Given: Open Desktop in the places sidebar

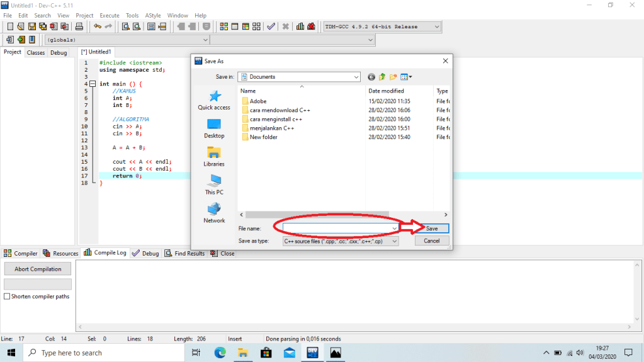Looking at the screenshot, I should (214, 125).
